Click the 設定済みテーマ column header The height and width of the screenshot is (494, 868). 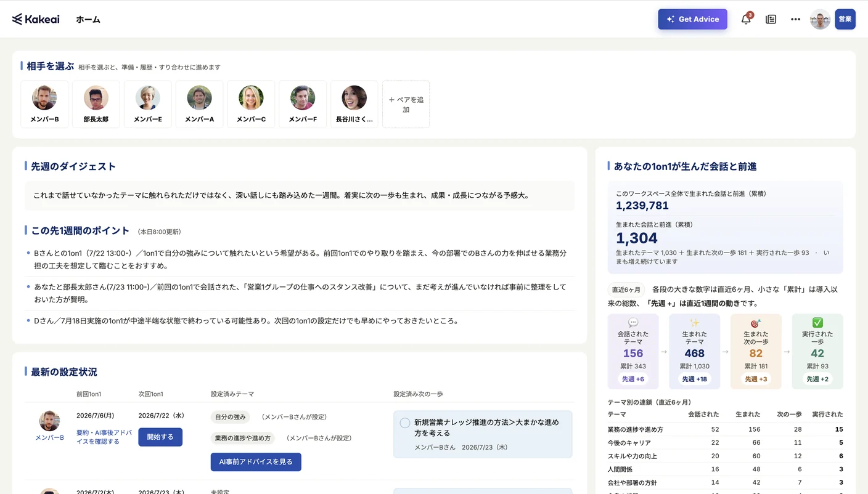point(232,394)
